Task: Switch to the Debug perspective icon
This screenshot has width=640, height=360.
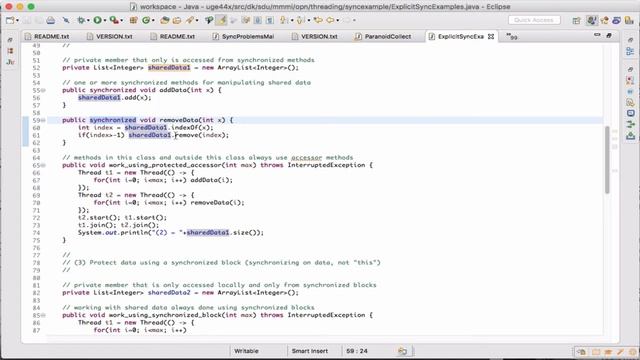Action: pyautogui.click(x=604, y=20)
